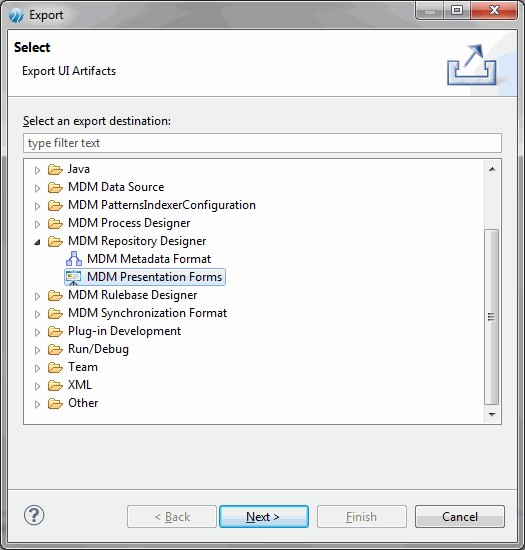Select the MDM Process Designer label
525x550 pixels.
(129, 223)
